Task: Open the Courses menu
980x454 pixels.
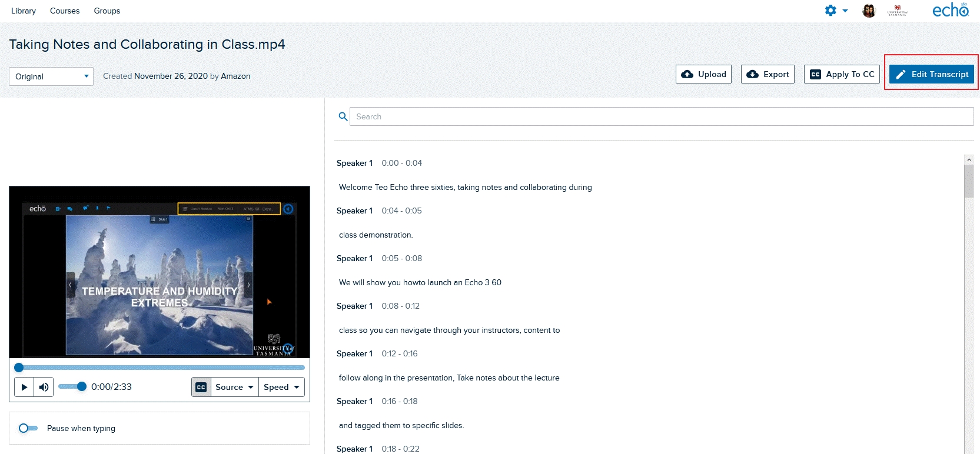Action: 65,11
